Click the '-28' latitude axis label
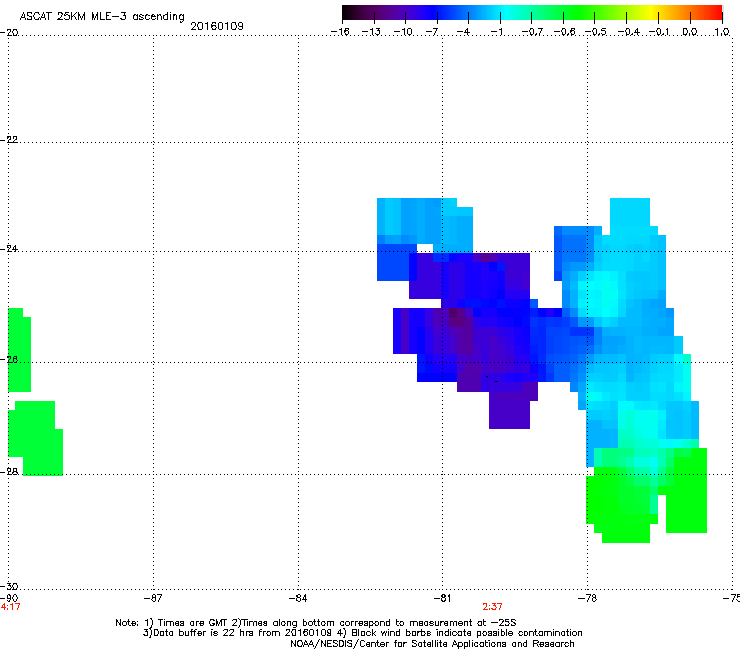 point(9,472)
